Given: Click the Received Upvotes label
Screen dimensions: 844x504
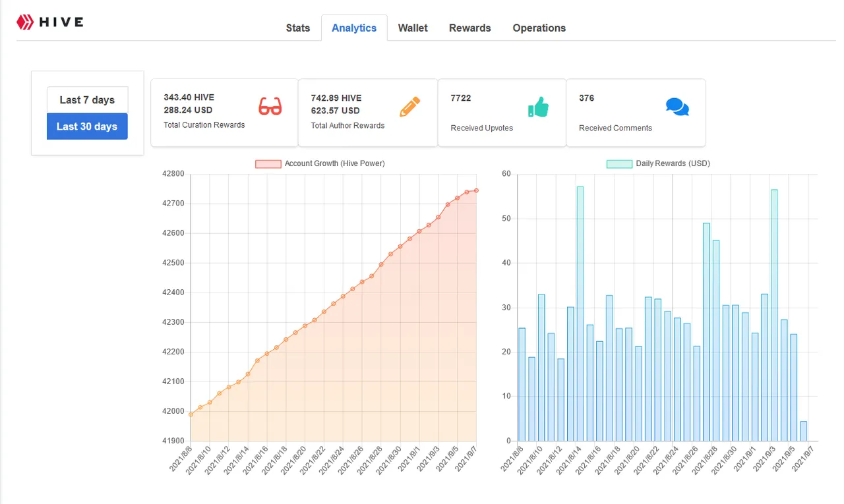Looking at the screenshot, I should click(482, 128).
